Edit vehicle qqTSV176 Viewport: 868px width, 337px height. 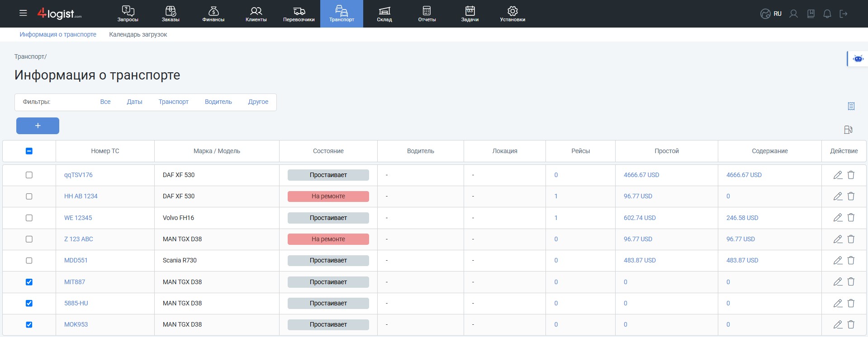click(x=838, y=175)
